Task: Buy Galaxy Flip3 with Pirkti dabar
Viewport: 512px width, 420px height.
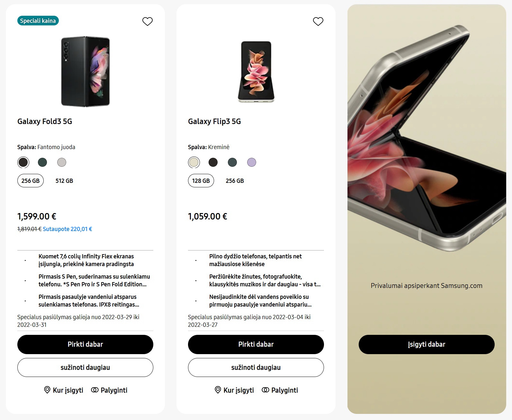Action: [x=256, y=344]
